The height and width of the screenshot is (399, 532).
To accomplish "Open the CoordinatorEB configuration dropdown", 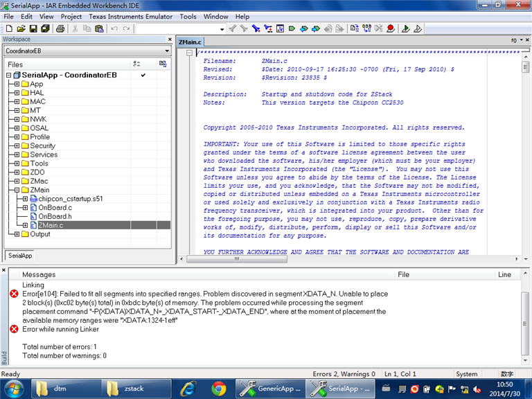I will pos(87,51).
